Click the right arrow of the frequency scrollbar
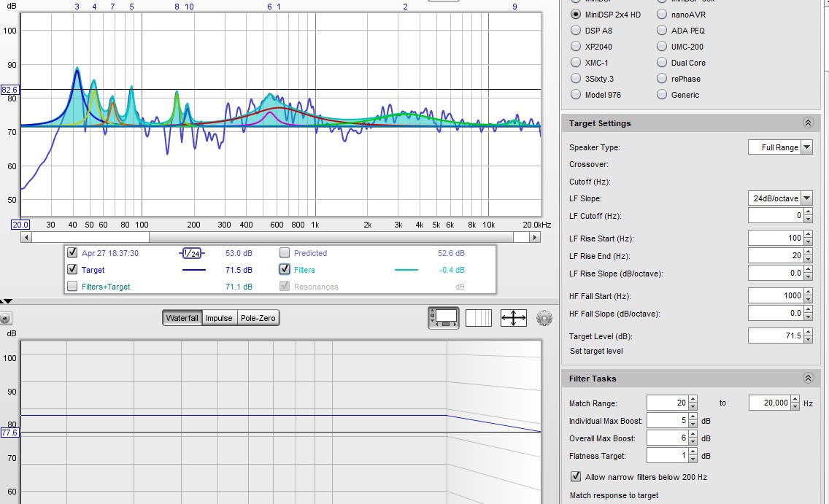Image resolution: width=829 pixels, height=504 pixels. (x=536, y=237)
